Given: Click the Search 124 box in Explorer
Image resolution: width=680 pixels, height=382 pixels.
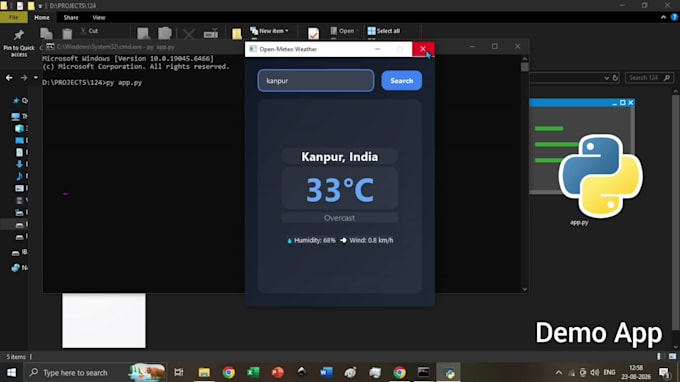Looking at the screenshot, I should tap(649, 78).
